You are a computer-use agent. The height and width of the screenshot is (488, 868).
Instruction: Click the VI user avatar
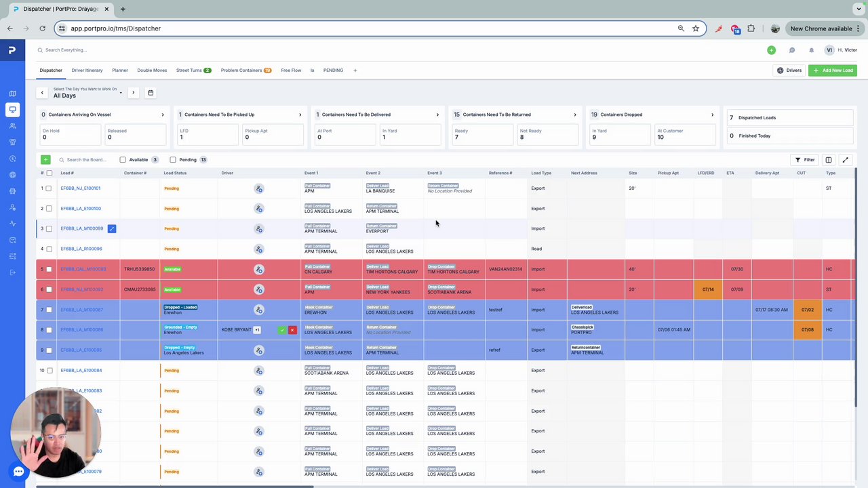coord(829,50)
